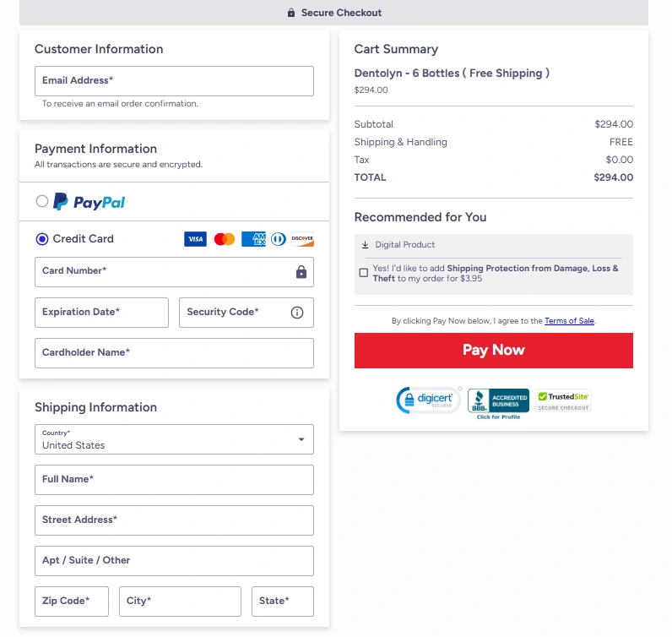672x637 pixels.
Task: Click the Cardholder Name input
Action: coord(174,353)
